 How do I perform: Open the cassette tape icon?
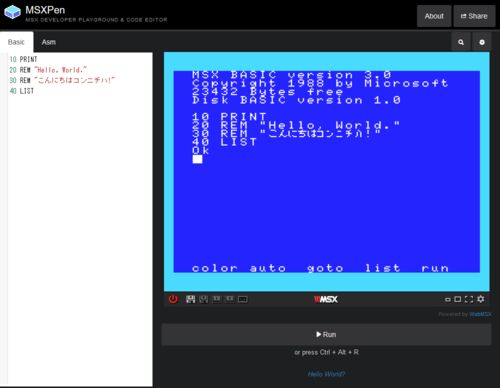point(243,299)
